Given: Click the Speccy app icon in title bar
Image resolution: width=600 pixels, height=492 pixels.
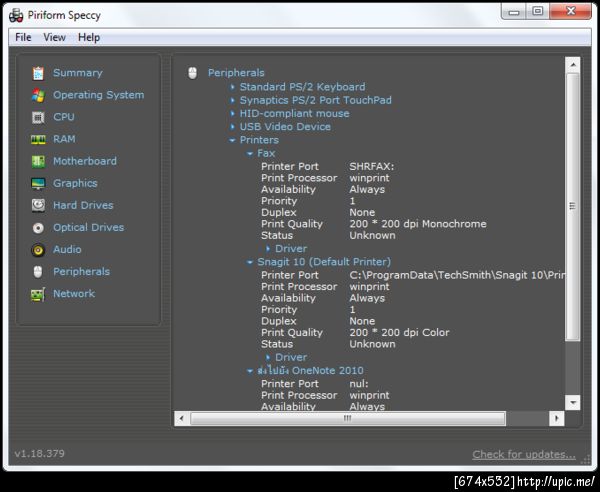Looking at the screenshot, I should tap(16, 15).
